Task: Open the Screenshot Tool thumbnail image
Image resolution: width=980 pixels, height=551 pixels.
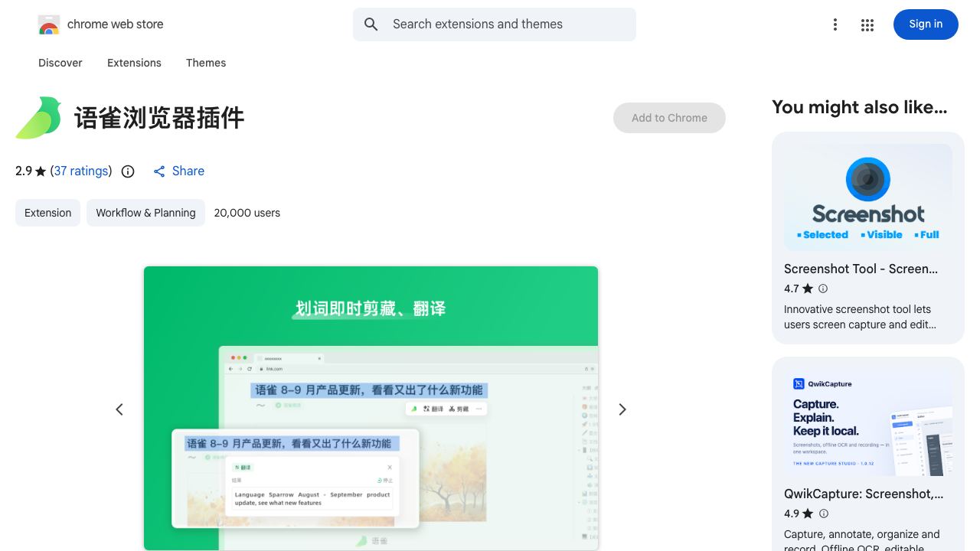Action: coord(868,197)
